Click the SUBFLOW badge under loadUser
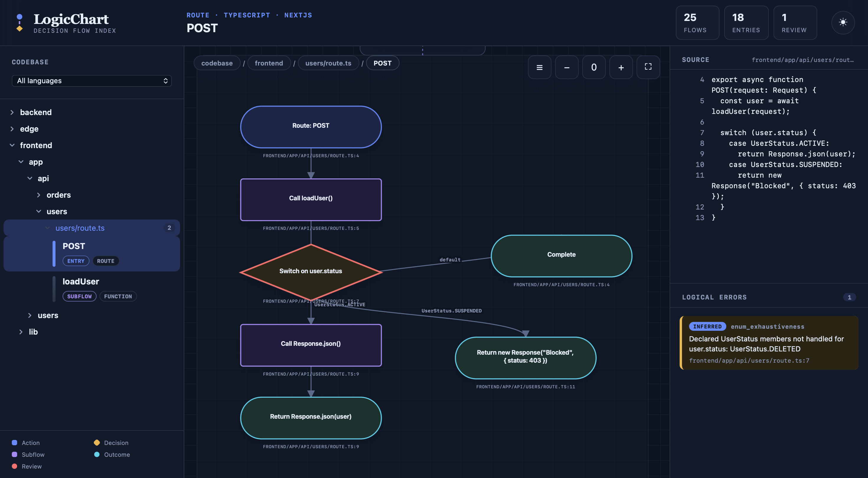Image resolution: width=868 pixels, height=478 pixels. (x=79, y=297)
